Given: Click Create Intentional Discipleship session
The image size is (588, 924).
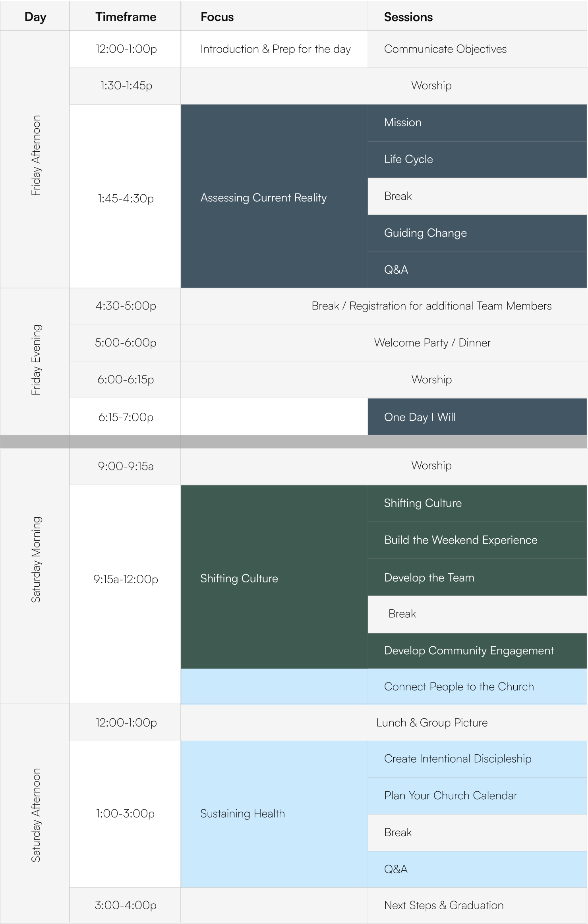Looking at the screenshot, I should coord(478,759).
